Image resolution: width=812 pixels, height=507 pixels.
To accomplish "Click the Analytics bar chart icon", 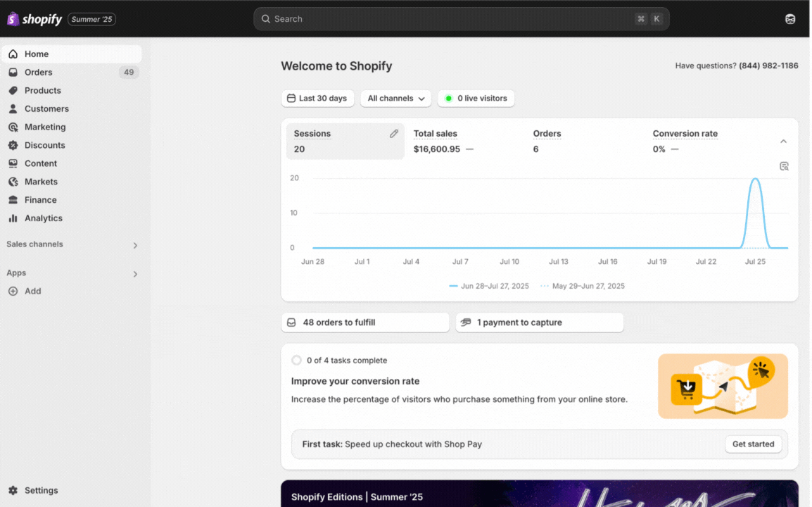I will pos(13,218).
